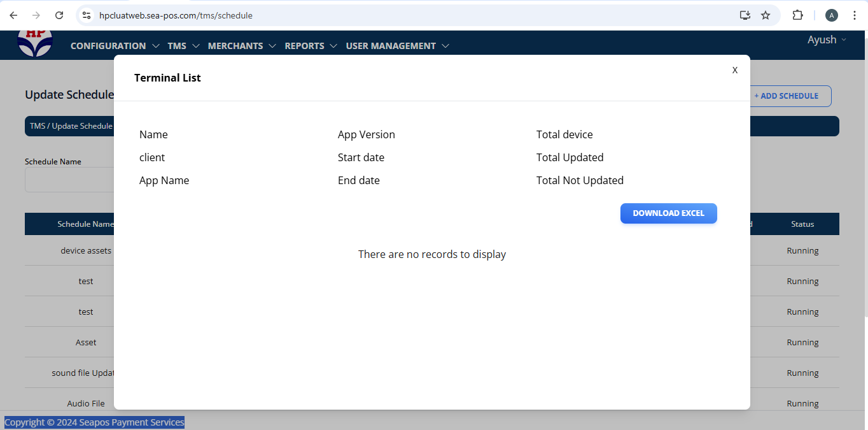Open Chrome three-dot menu
Viewport: 868px width, 430px height.
[855, 15]
